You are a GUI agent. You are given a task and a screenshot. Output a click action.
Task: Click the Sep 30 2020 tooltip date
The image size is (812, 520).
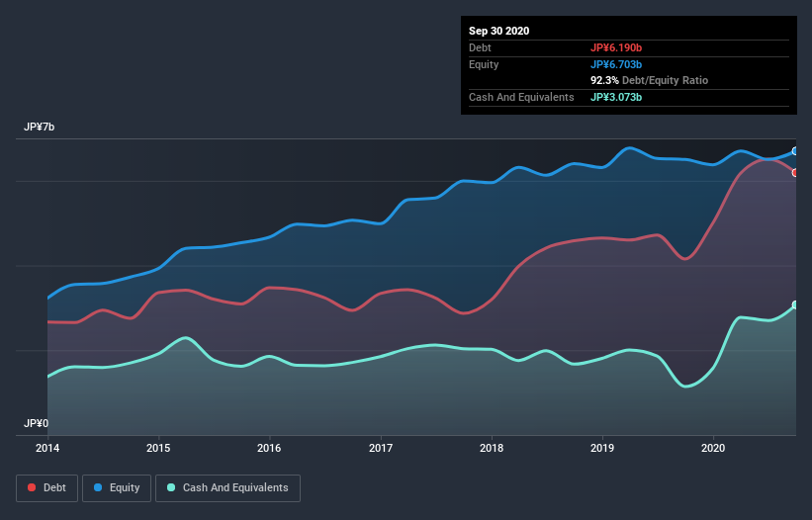tap(498, 31)
